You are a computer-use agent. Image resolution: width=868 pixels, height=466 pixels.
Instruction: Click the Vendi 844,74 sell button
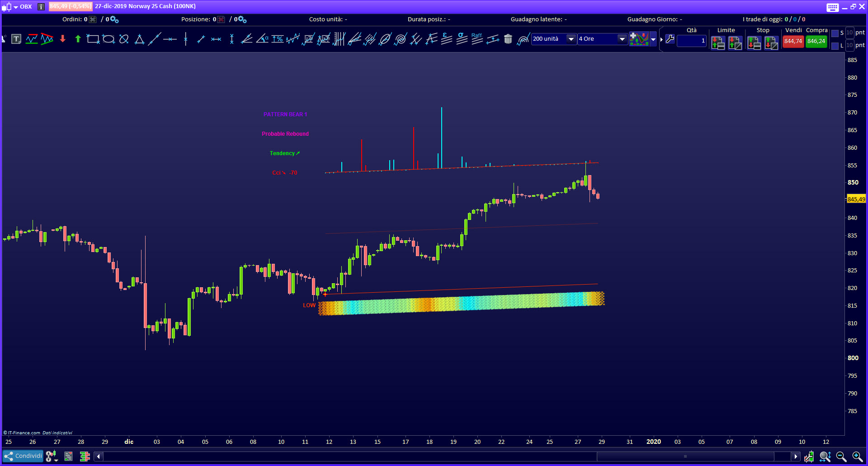(x=793, y=41)
